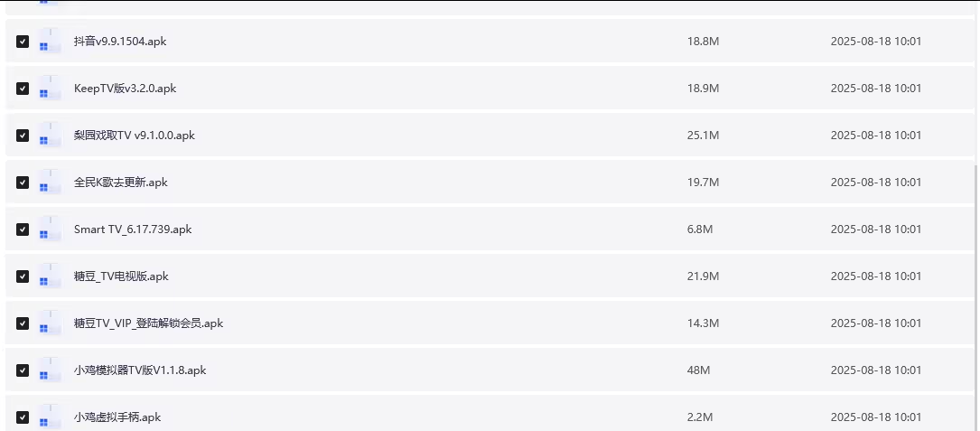The width and height of the screenshot is (980, 431).
Task: Click the file icon for Smart TV_6.17.739.apk
Action: (49, 230)
